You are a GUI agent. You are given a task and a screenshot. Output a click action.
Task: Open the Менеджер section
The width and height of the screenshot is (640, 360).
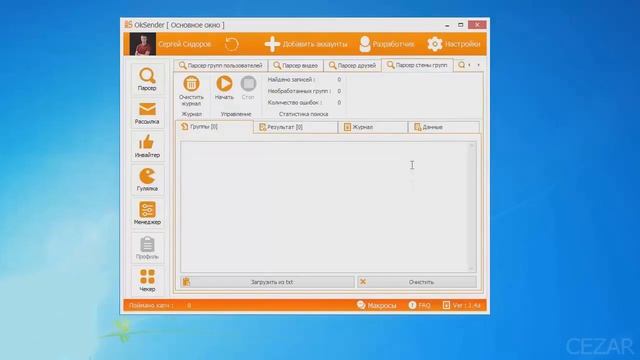(x=147, y=213)
